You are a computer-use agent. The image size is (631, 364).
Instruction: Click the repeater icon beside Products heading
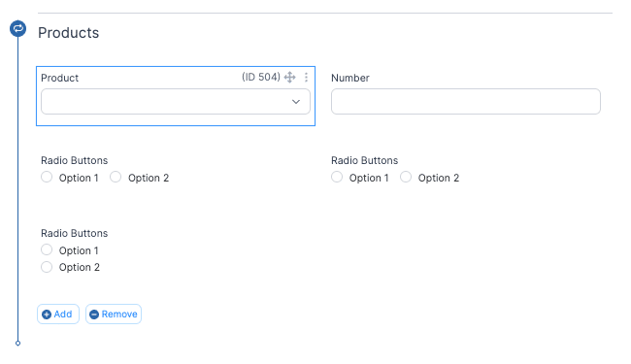(x=18, y=28)
